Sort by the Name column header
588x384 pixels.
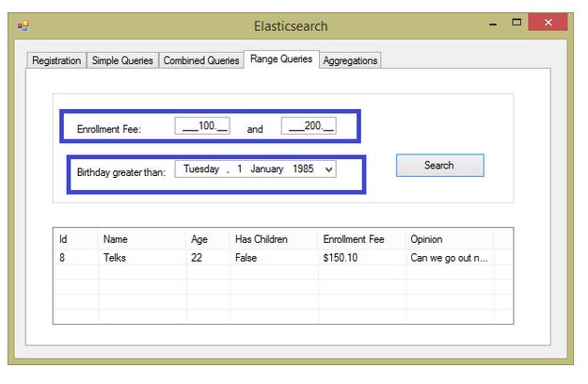(142, 239)
